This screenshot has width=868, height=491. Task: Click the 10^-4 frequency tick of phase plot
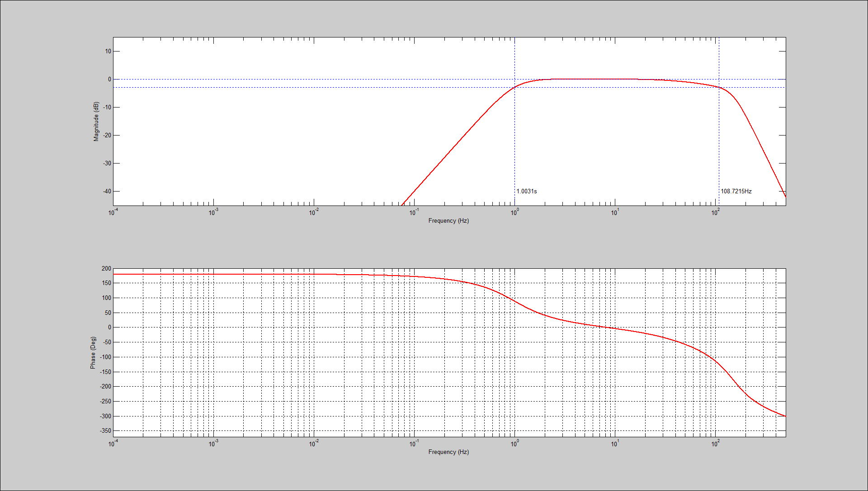113,444
